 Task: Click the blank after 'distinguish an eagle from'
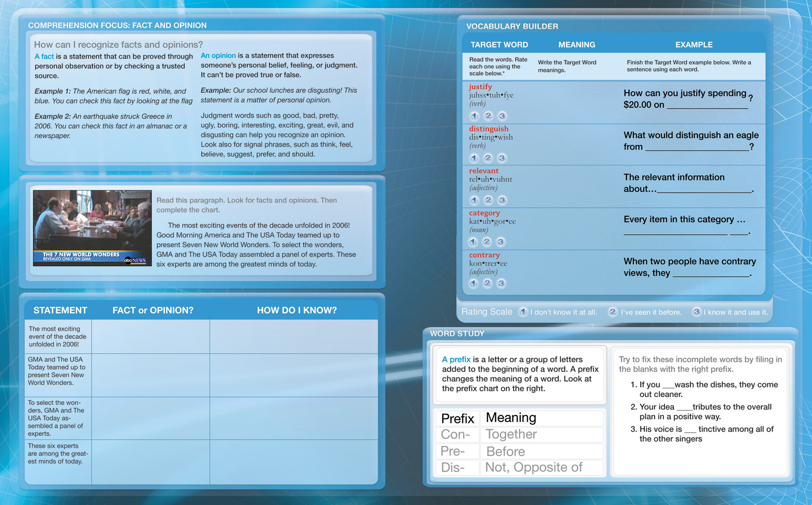(697, 148)
